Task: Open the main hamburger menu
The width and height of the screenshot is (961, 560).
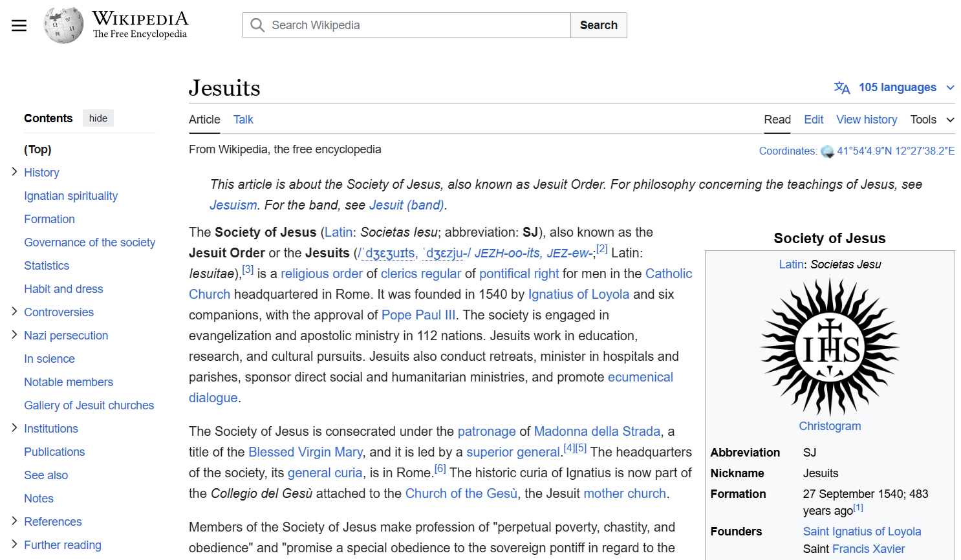Action: (19, 25)
